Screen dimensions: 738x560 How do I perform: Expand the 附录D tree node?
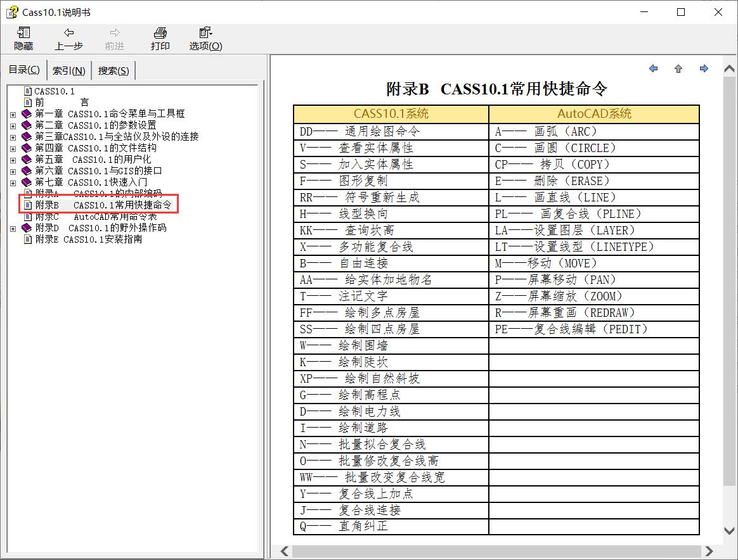click(13, 229)
